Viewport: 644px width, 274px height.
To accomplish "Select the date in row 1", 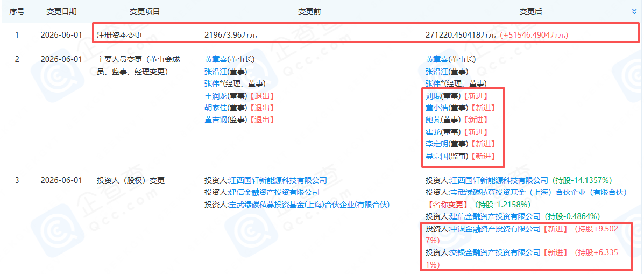I will coord(61,36).
